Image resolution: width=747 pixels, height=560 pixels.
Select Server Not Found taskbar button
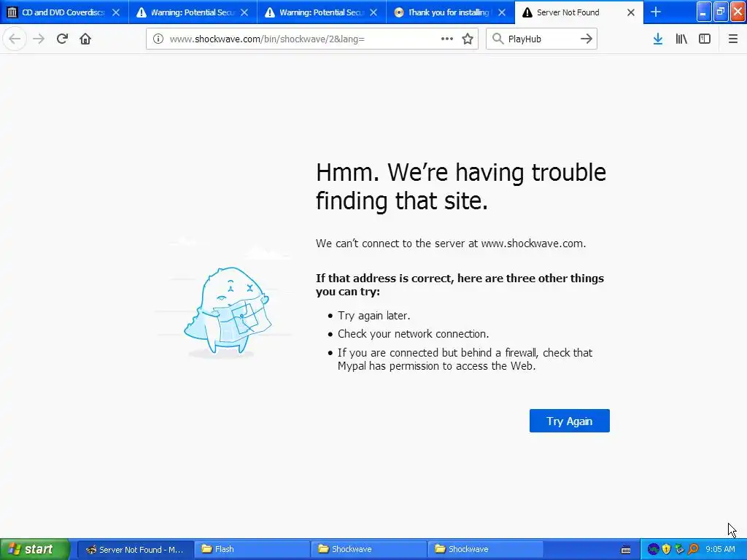tap(135, 550)
